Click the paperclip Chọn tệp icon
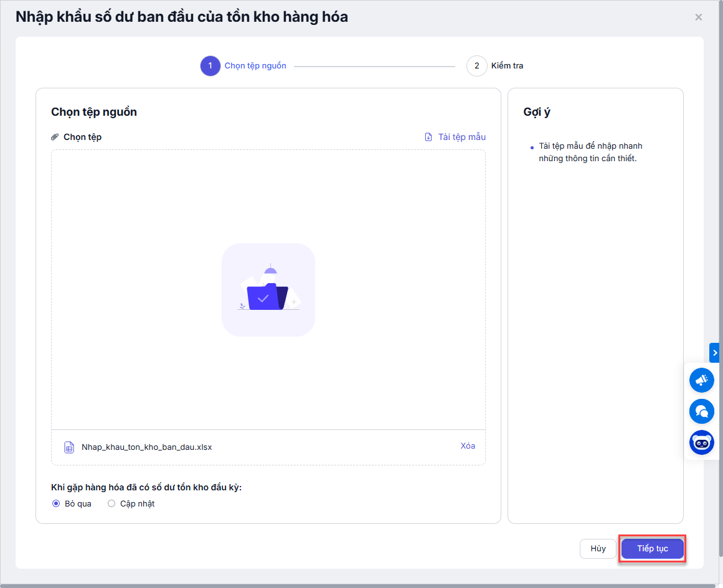 pos(55,137)
